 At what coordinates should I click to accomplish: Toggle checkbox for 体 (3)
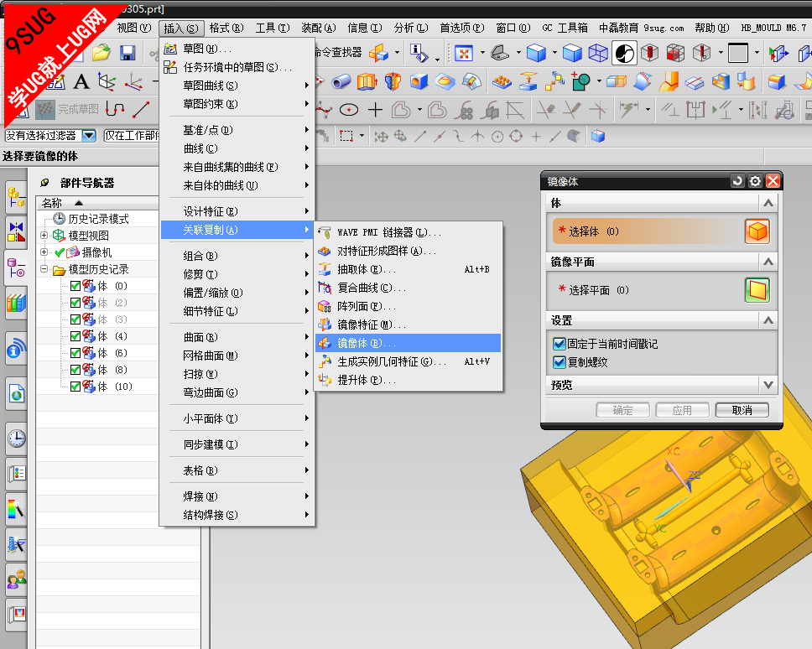(x=75, y=319)
